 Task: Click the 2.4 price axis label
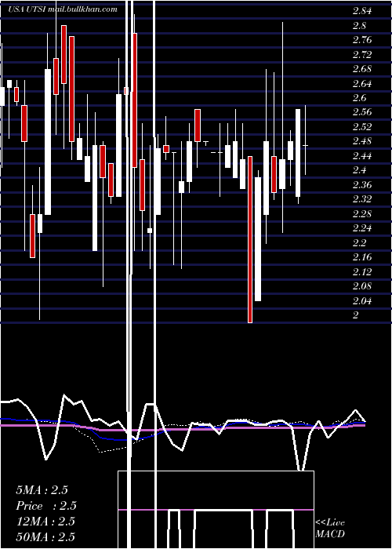tap(359, 170)
